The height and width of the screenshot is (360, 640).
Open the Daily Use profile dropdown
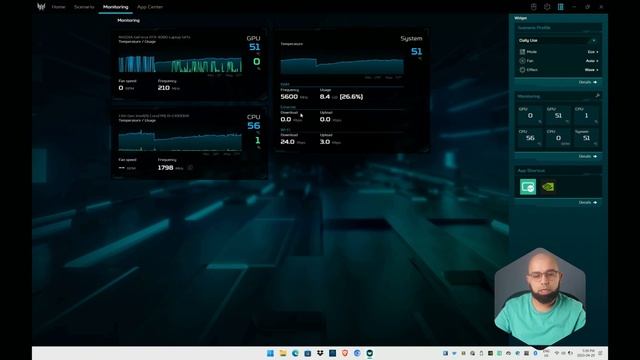click(558, 40)
